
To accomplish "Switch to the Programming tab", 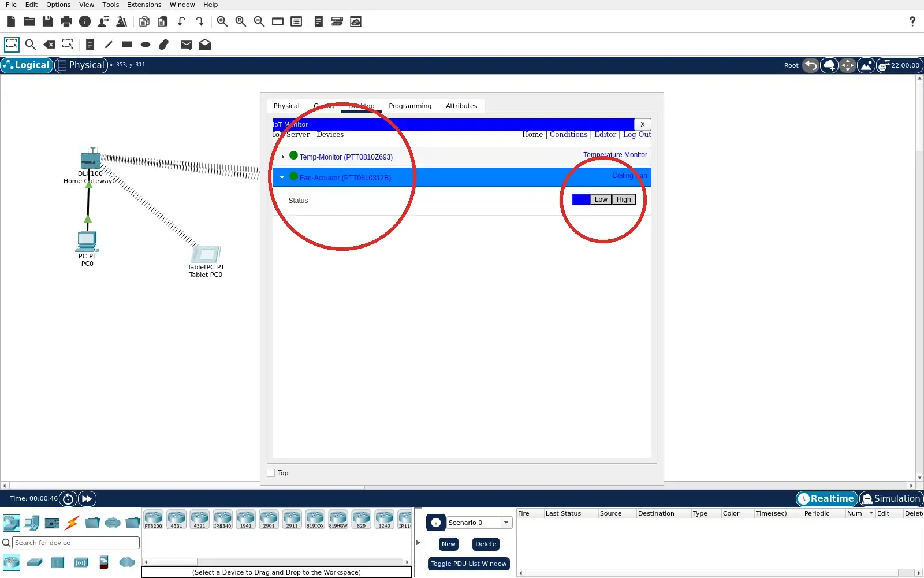I will [410, 106].
